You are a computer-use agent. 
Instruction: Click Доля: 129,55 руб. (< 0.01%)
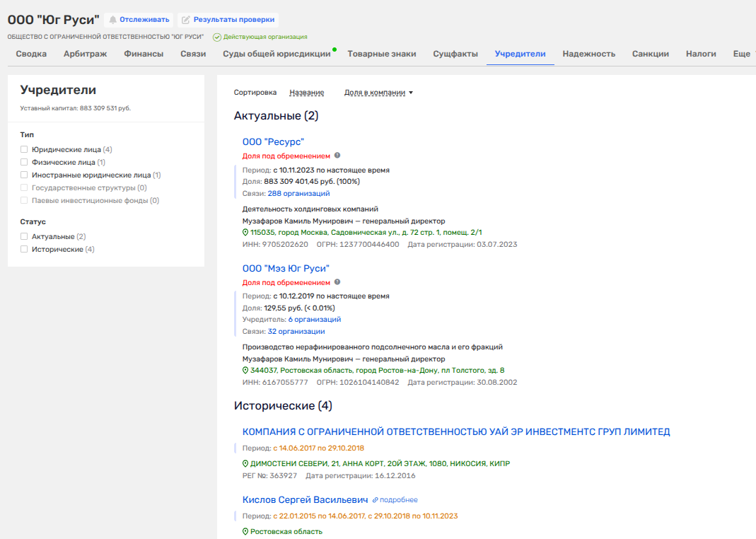(289, 308)
